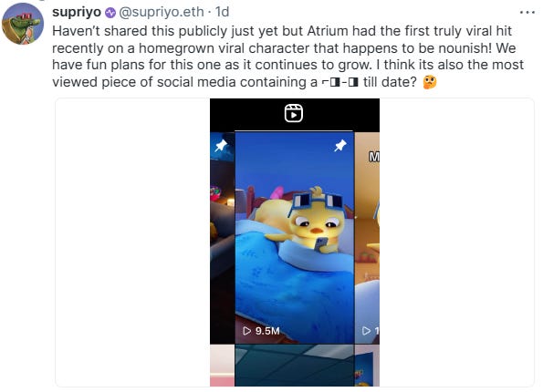The width and height of the screenshot is (543, 392).
Task: Click the pin icon on the left reel
Action: [x=221, y=145]
